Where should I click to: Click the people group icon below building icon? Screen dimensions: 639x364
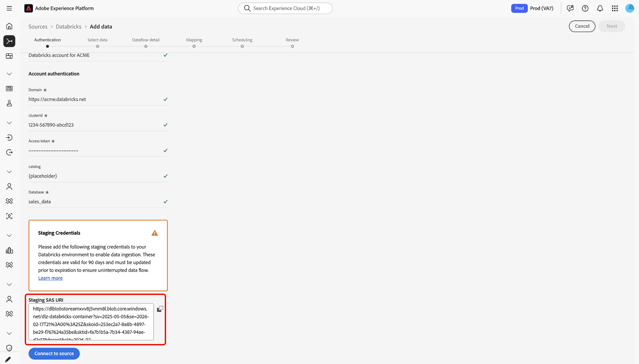point(9,265)
